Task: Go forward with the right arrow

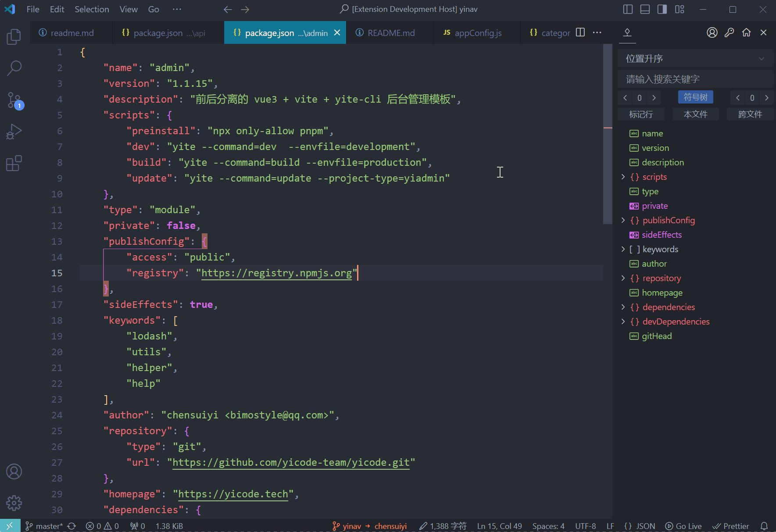Action: click(245, 9)
